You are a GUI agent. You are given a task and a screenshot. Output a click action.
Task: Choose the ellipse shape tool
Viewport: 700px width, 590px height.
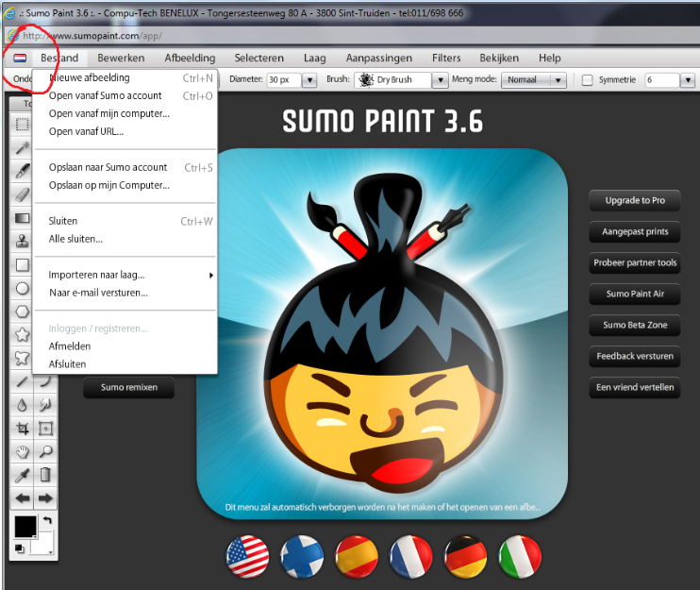tap(23, 288)
